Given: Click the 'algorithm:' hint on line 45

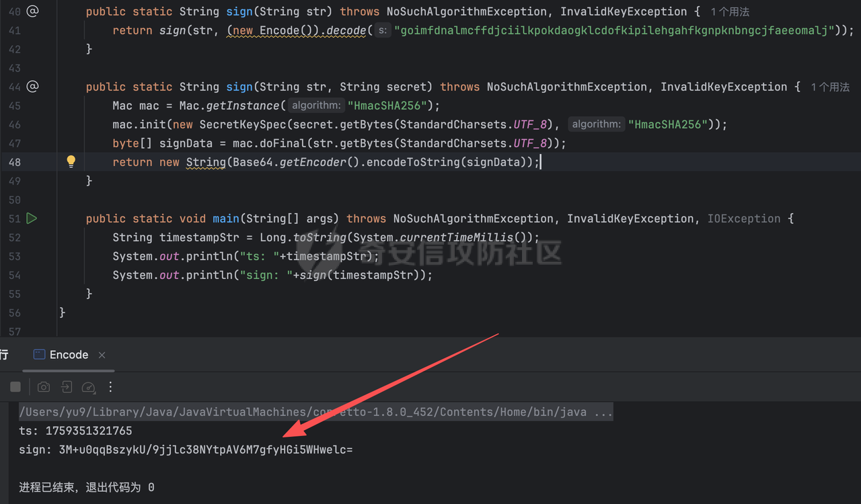Looking at the screenshot, I should (315, 106).
